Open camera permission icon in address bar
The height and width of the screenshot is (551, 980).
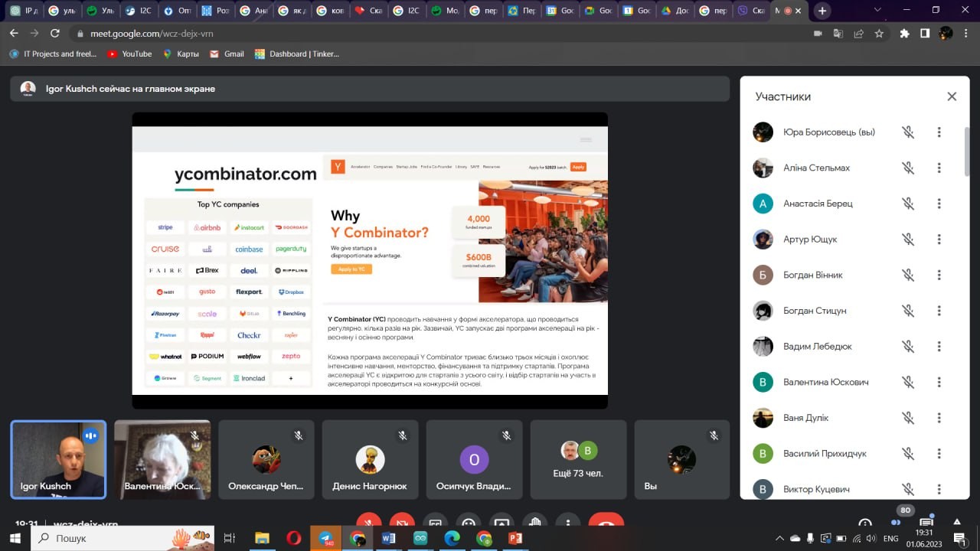coord(818,34)
